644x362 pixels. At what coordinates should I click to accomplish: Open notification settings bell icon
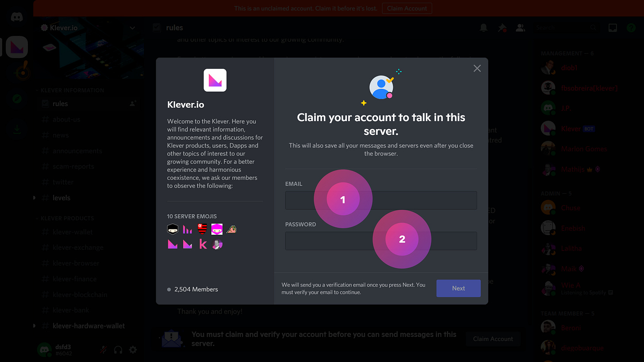tap(484, 27)
